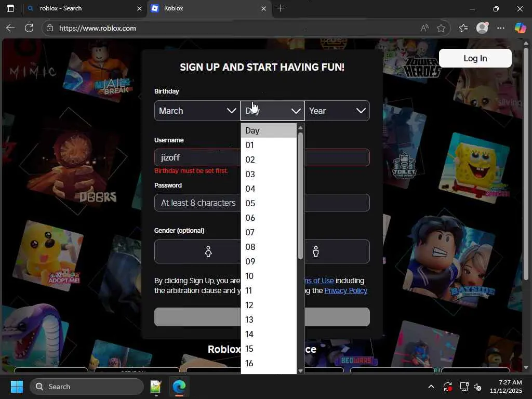Image resolution: width=532 pixels, height=399 pixels.
Task: Open the site information lock icon
Action: [50, 28]
